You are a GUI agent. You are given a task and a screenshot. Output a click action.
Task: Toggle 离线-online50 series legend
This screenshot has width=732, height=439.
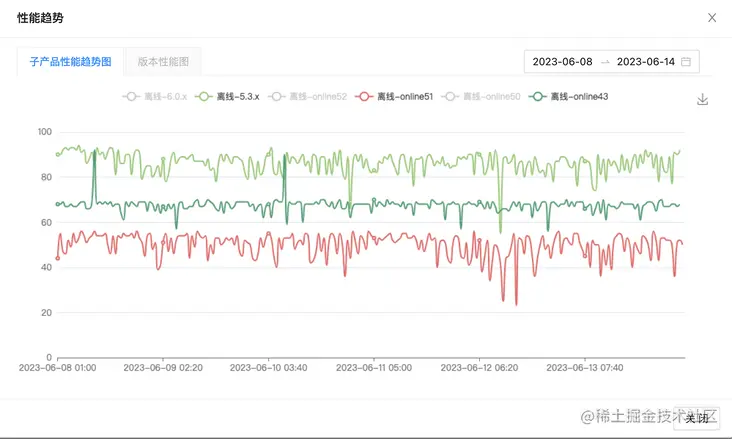481,97
